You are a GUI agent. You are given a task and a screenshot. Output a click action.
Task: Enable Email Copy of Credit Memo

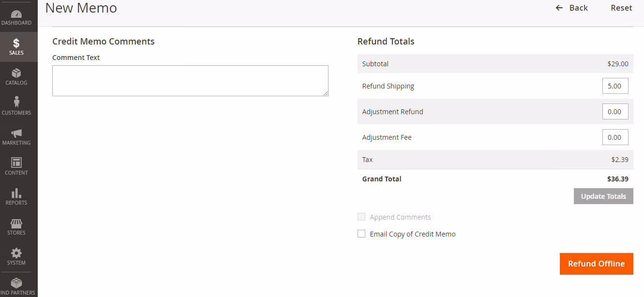(361, 234)
